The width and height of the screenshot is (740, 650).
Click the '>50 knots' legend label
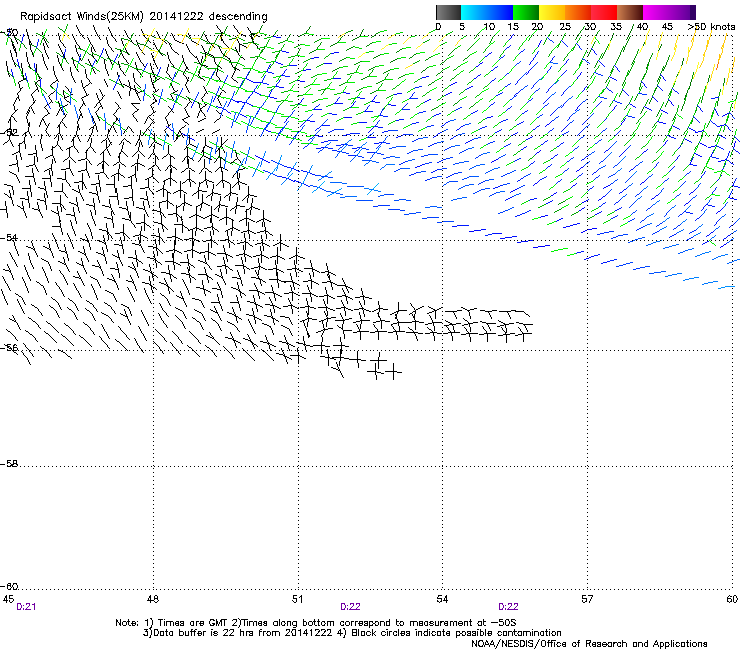pyautogui.click(x=711, y=27)
